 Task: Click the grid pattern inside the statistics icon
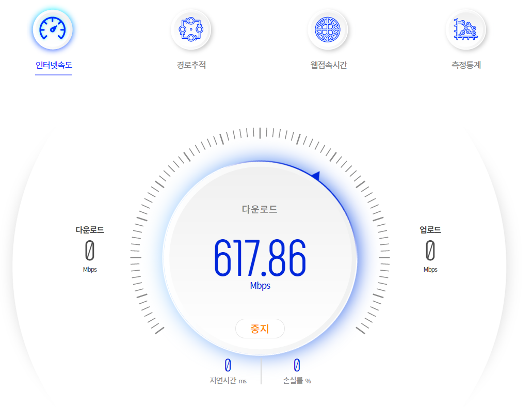click(466, 30)
